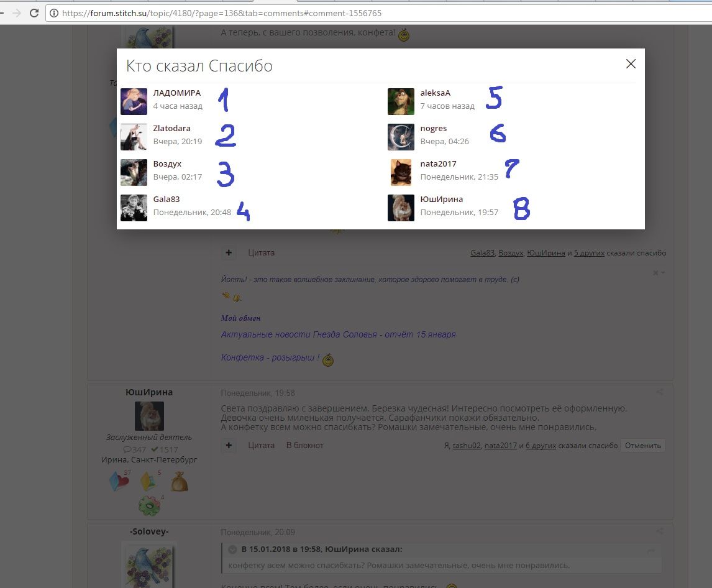This screenshot has width=712, height=588.
Task: Select the nogres username link
Action: point(433,129)
